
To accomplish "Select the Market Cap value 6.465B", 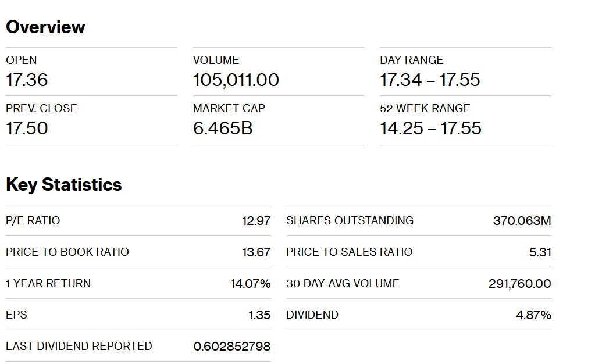I will (x=223, y=129).
